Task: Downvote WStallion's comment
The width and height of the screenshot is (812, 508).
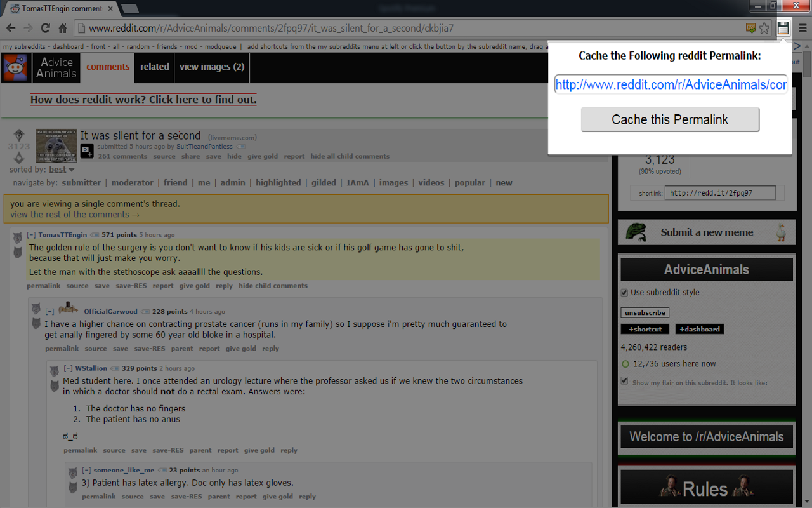Action: [x=55, y=385]
